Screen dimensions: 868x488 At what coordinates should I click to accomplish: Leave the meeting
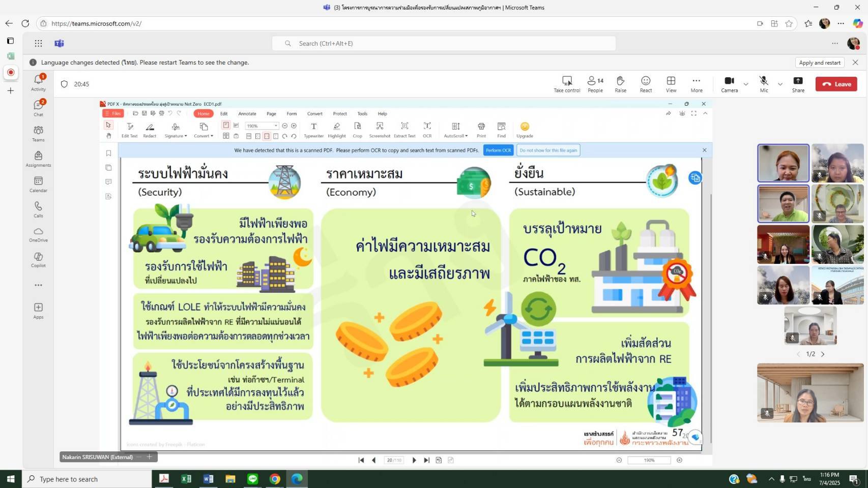coord(836,84)
